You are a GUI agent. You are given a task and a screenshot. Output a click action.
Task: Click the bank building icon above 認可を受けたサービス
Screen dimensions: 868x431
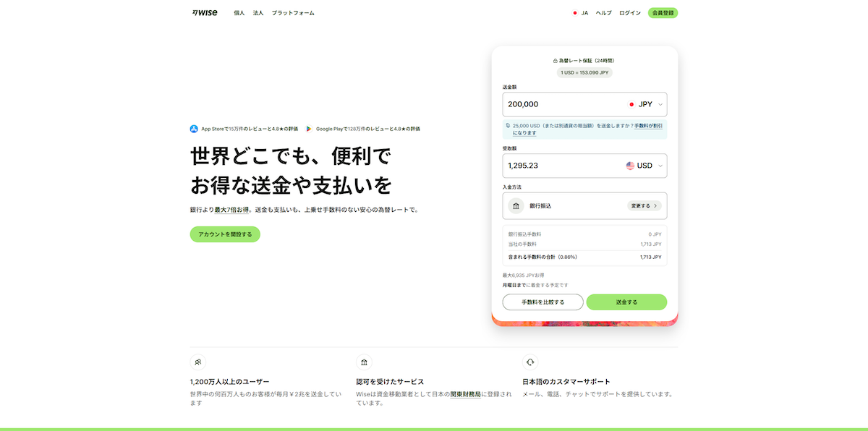click(364, 362)
